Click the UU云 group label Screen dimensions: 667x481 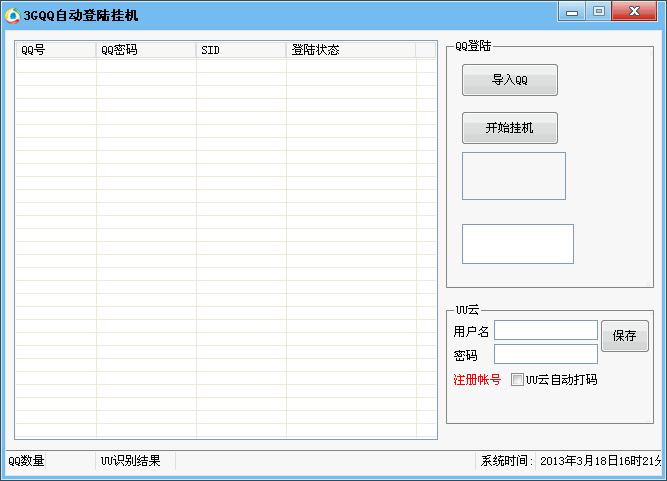coord(467,310)
